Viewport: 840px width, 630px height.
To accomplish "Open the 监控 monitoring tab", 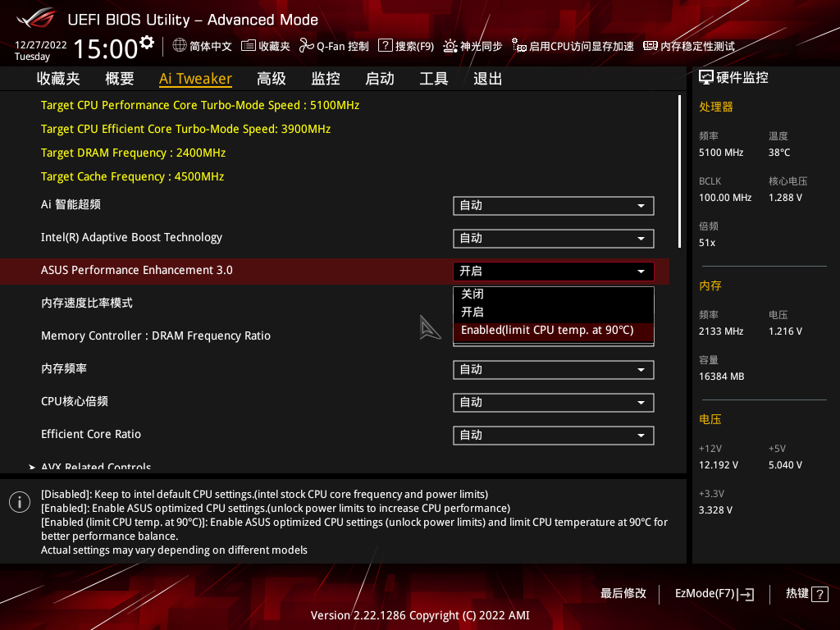I will coord(324,78).
